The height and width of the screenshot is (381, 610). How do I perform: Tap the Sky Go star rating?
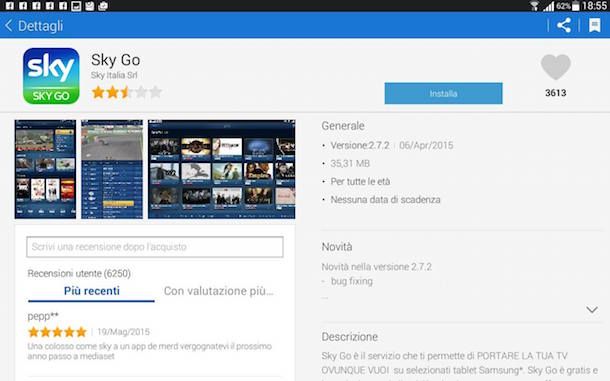126,93
